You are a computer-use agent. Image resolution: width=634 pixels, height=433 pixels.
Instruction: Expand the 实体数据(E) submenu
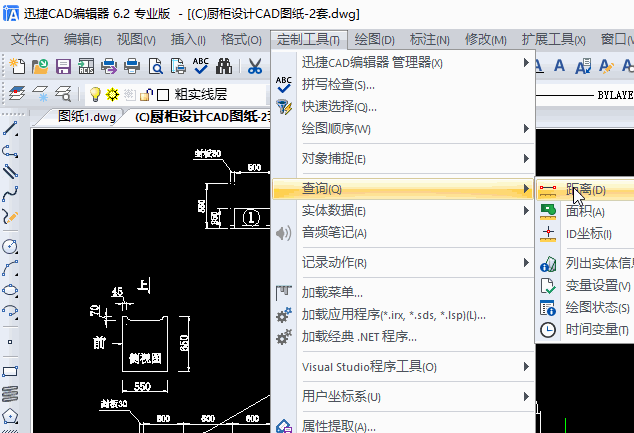click(404, 211)
